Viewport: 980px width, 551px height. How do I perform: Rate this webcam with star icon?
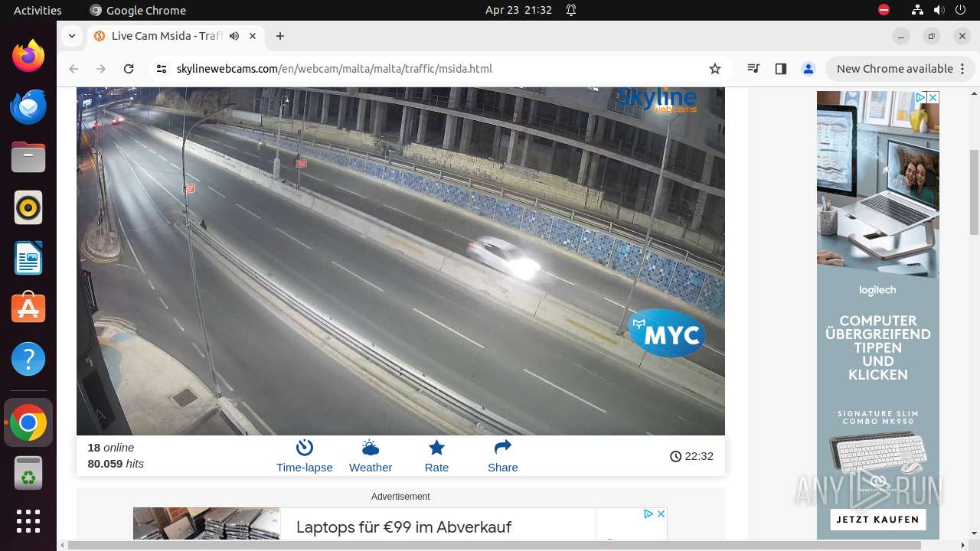point(436,456)
